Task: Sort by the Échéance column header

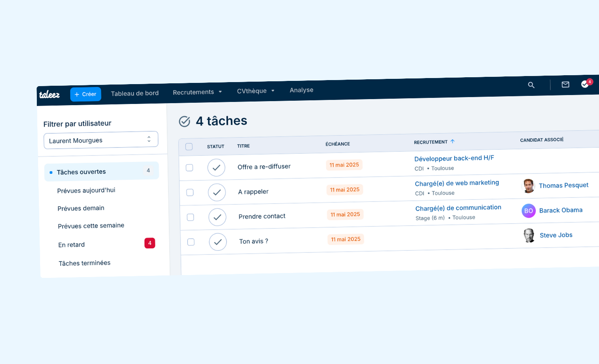Action: tap(338, 144)
